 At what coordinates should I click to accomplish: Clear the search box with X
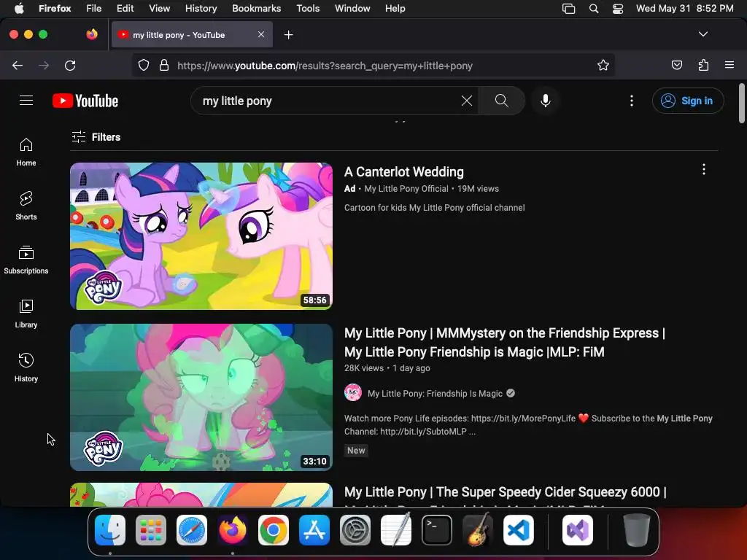click(467, 101)
